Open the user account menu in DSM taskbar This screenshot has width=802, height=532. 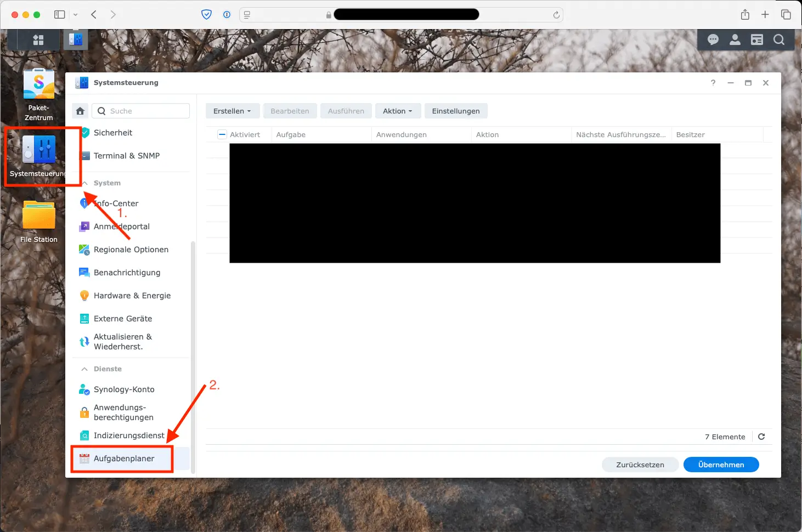tap(735, 39)
